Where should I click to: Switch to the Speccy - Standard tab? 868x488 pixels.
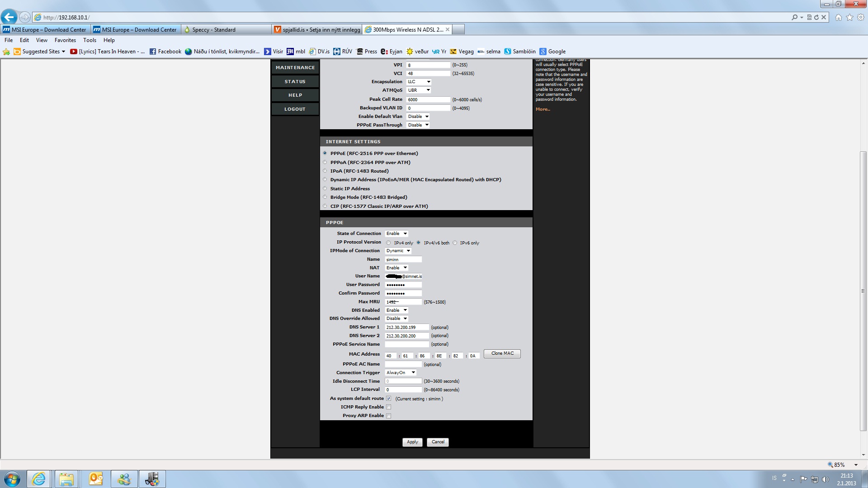pos(214,30)
